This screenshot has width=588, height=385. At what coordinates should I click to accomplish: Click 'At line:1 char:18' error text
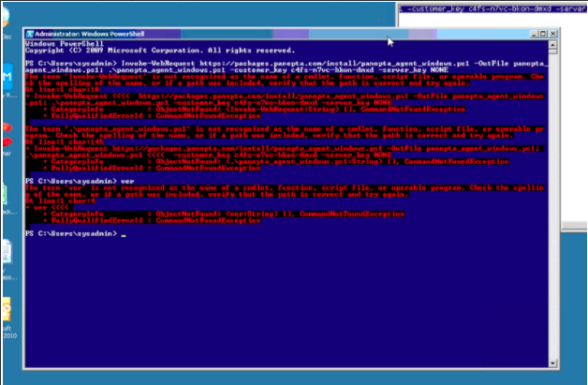pyautogui.click(x=62, y=90)
